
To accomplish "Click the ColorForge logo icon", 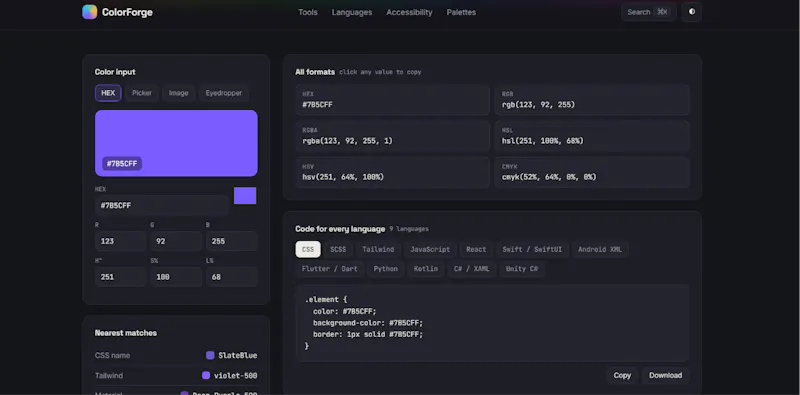I will click(89, 12).
